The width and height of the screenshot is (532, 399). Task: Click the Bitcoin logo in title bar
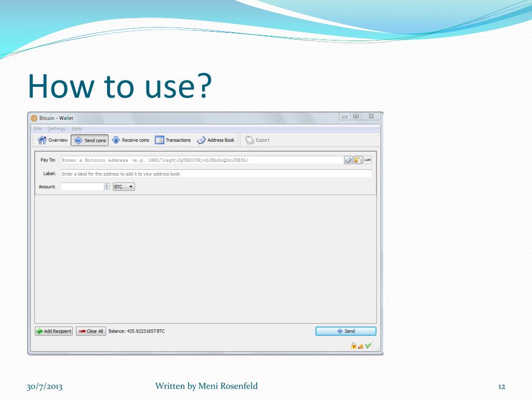point(34,118)
